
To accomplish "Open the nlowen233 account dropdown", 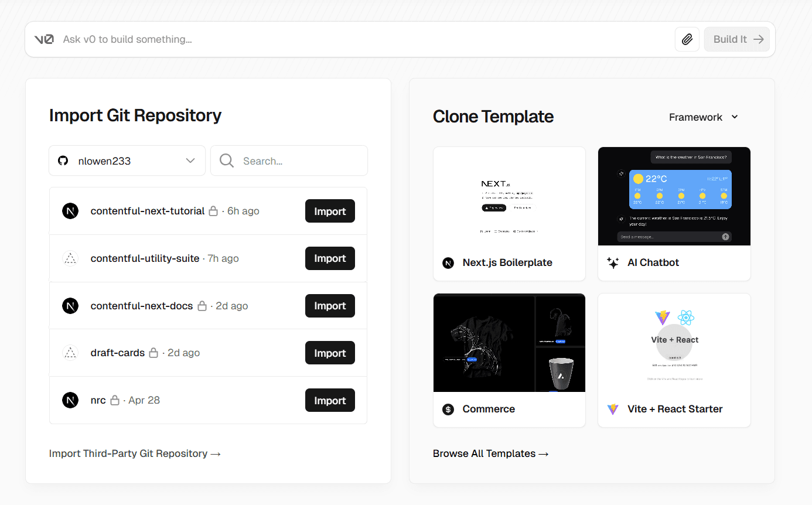I will click(127, 161).
